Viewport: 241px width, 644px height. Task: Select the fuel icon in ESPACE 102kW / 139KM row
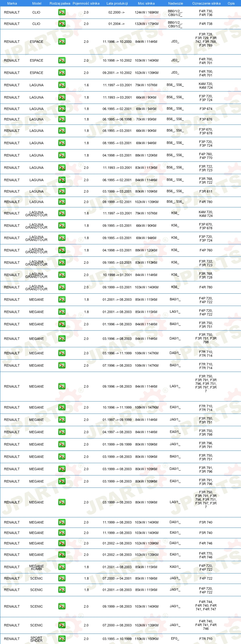point(62,73)
